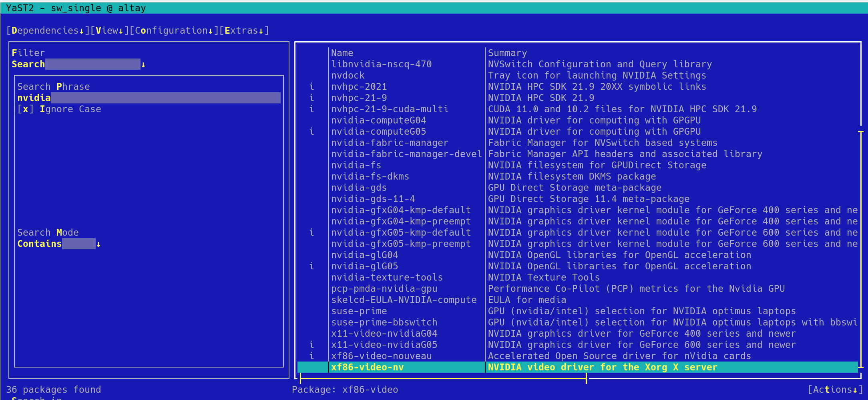Open the Actions menu
Screen dimensions: 868x400
835,390
